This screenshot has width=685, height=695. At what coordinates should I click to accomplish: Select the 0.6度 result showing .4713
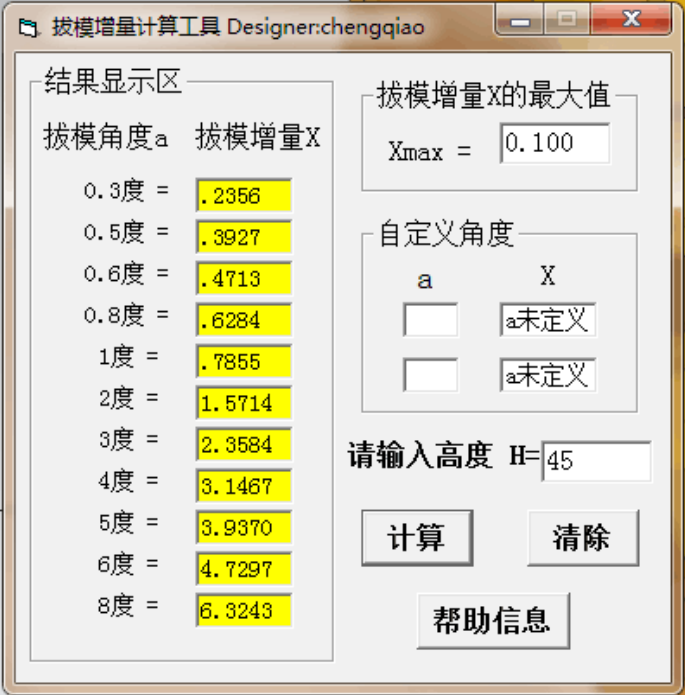(244, 278)
